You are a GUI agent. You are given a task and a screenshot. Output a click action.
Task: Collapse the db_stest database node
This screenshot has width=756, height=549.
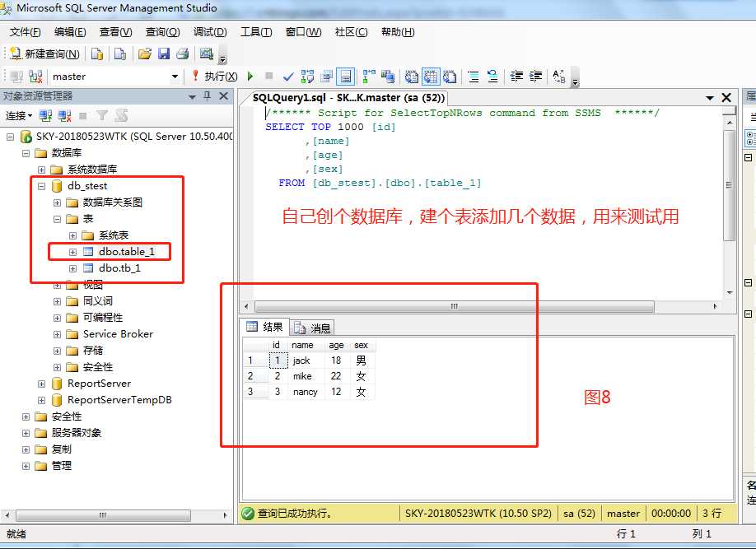41,186
